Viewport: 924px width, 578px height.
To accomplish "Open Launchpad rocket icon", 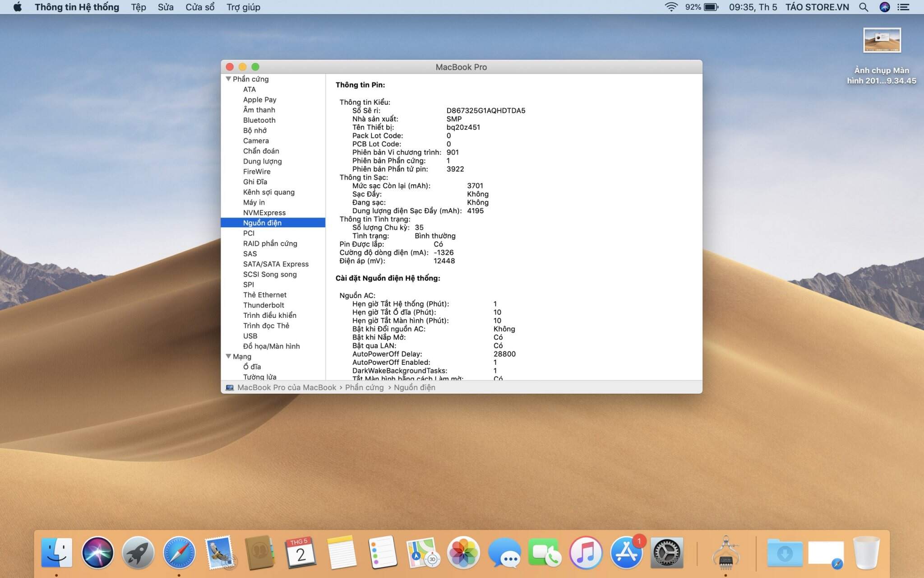I will click(138, 552).
